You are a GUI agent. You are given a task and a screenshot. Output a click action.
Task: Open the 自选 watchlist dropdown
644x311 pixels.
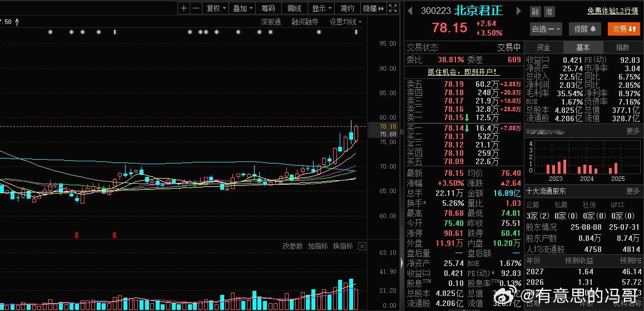pos(546,29)
